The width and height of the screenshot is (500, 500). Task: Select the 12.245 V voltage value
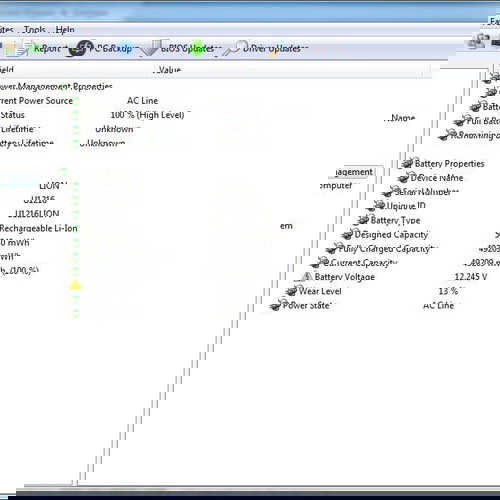471,277
